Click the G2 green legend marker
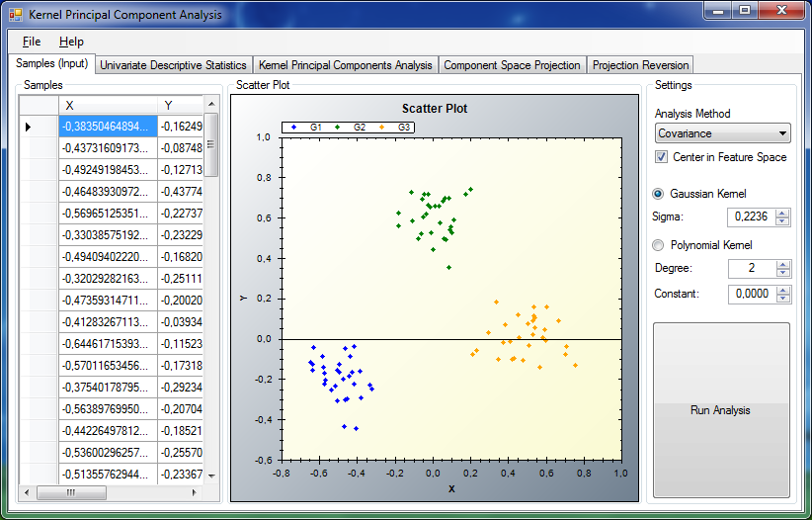Viewport: 812px width, 520px height. pos(339,128)
